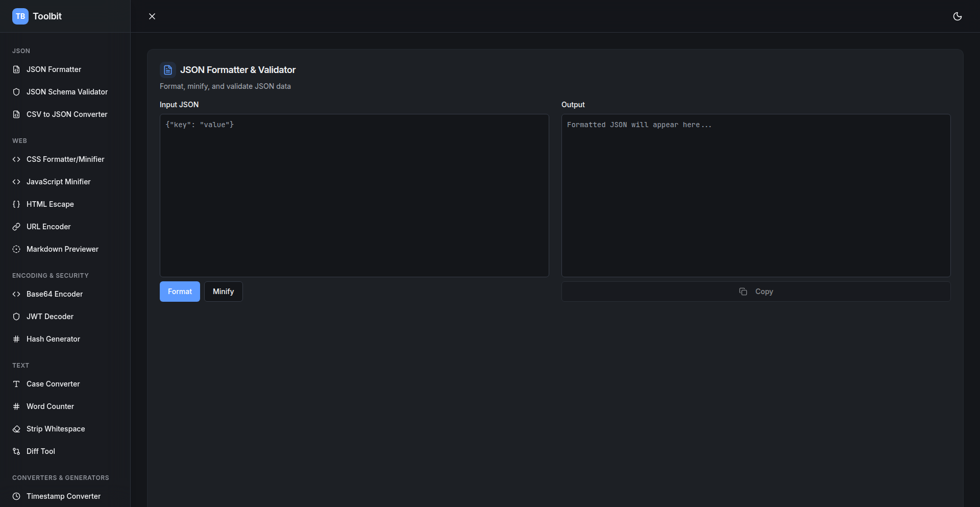Click the 'JSON Formatter & Validator' heading
The height and width of the screenshot is (507, 980).
pyautogui.click(x=238, y=70)
